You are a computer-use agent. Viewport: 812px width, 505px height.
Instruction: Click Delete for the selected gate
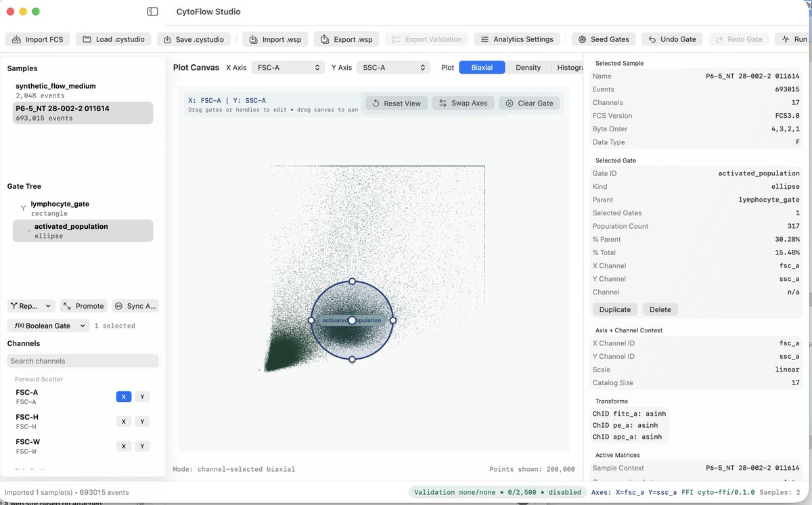click(660, 309)
